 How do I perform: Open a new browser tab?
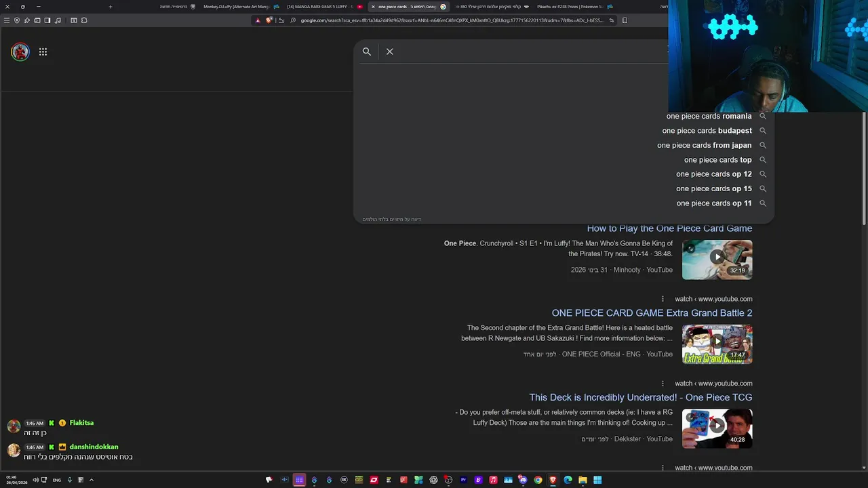(111, 7)
